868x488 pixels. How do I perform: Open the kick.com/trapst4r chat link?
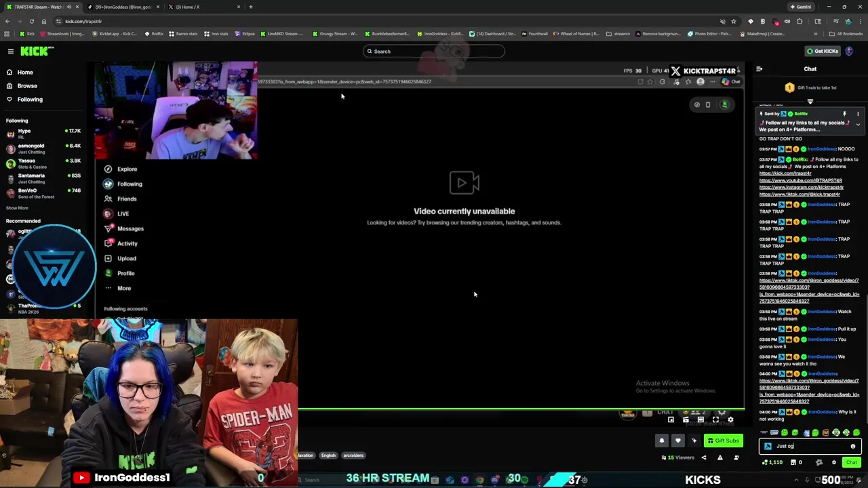(785, 174)
